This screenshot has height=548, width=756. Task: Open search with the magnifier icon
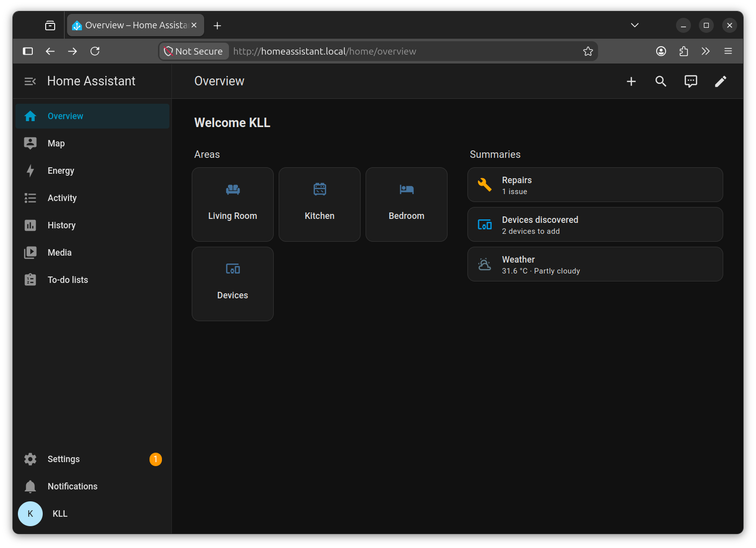[661, 81]
